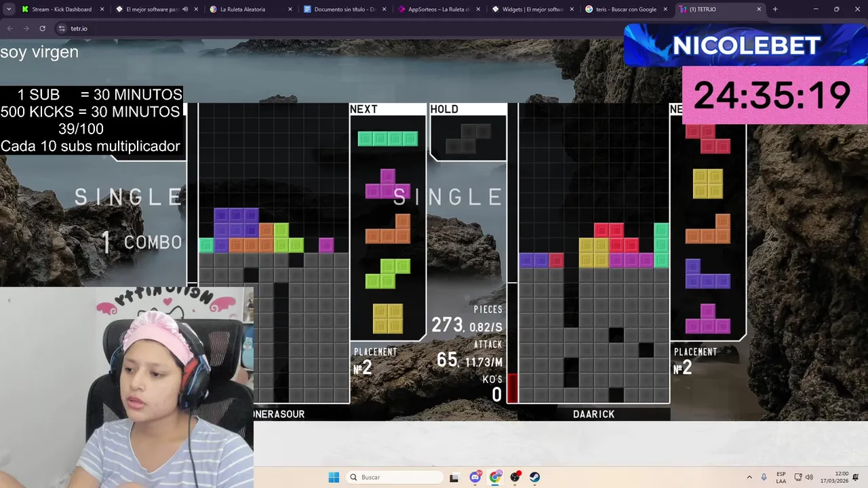The width and height of the screenshot is (868, 488).
Task: Show hidden system tray icons
Action: [749, 477]
